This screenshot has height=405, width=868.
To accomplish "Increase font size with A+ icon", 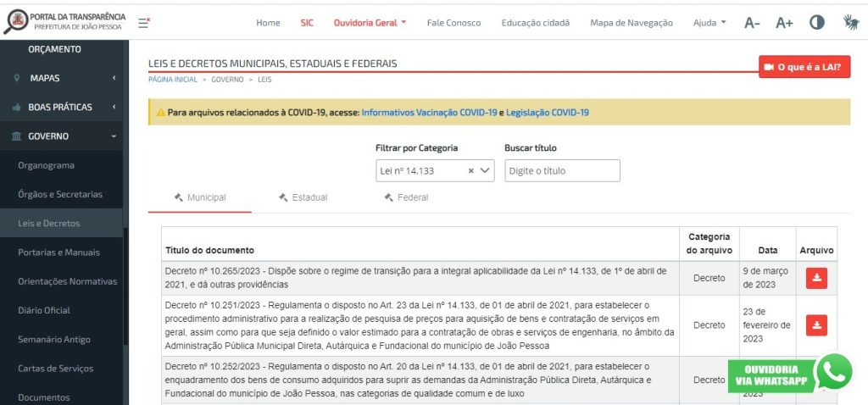I will click(x=784, y=23).
